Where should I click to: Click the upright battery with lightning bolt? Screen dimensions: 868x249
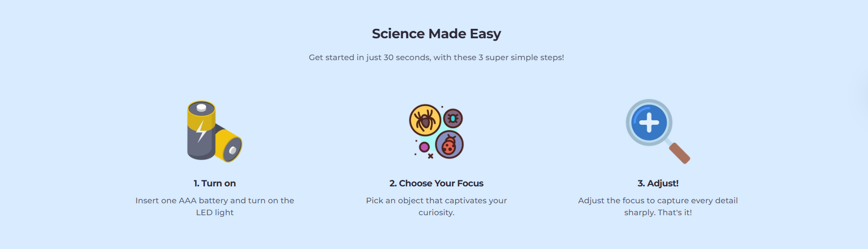200,130
